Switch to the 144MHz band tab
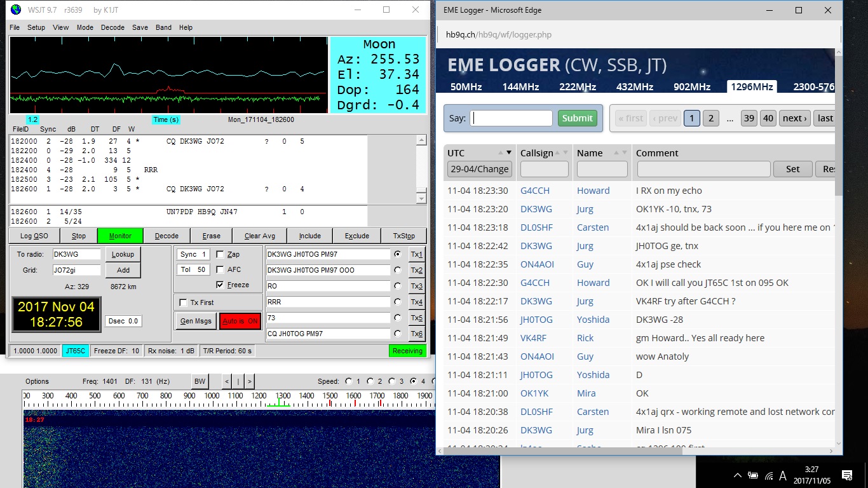 pyautogui.click(x=520, y=87)
